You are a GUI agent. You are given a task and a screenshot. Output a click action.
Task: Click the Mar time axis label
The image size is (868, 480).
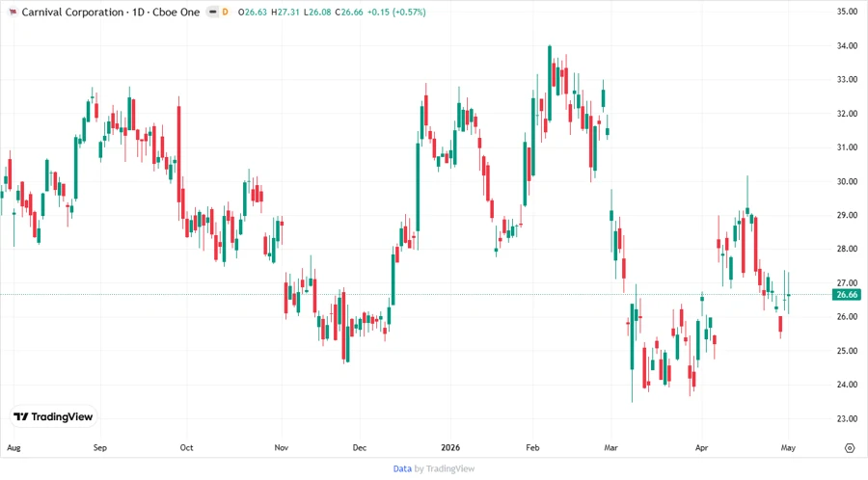(x=610, y=448)
